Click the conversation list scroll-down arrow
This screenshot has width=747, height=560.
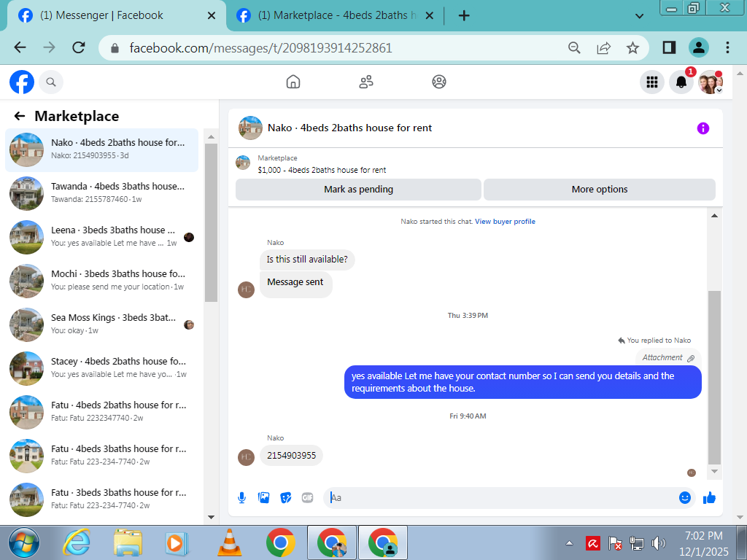tap(211, 517)
